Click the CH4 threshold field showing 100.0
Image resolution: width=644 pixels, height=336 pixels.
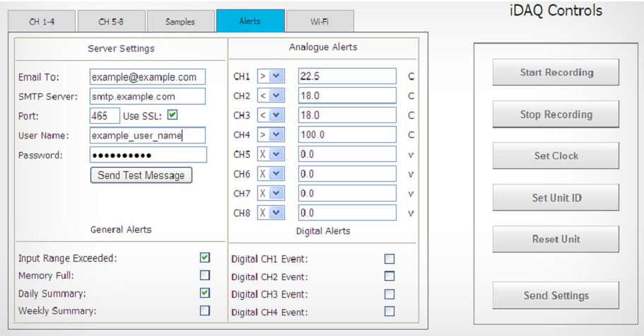[348, 134]
